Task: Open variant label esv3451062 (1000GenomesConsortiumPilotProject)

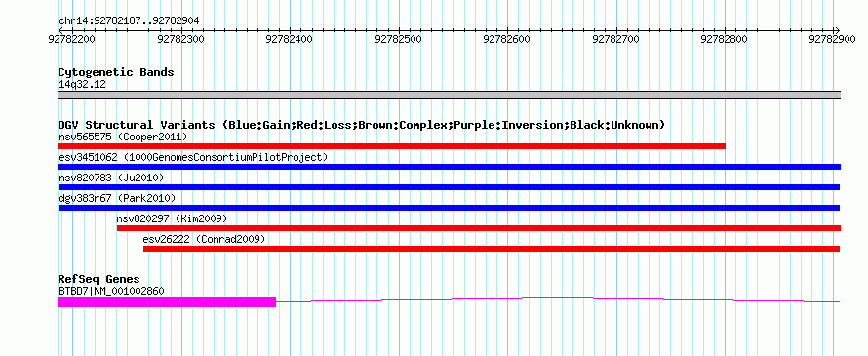Action: (x=193, y=157)
